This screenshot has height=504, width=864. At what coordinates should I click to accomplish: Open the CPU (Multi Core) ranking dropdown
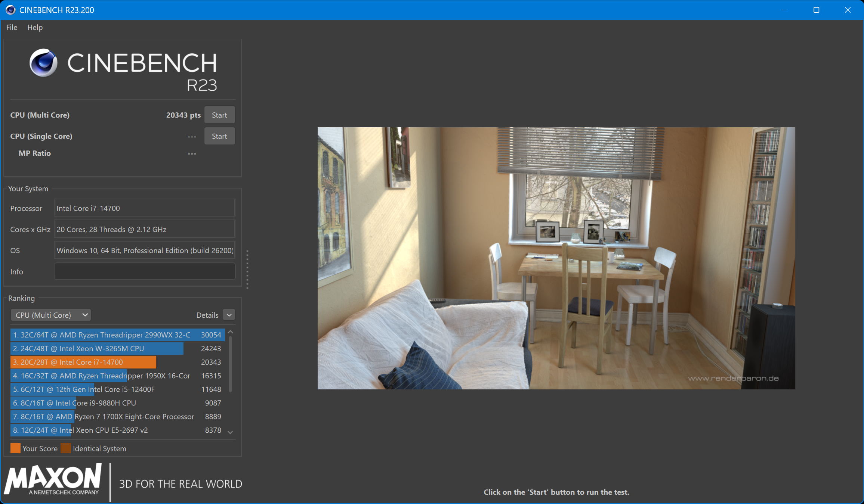51,315
